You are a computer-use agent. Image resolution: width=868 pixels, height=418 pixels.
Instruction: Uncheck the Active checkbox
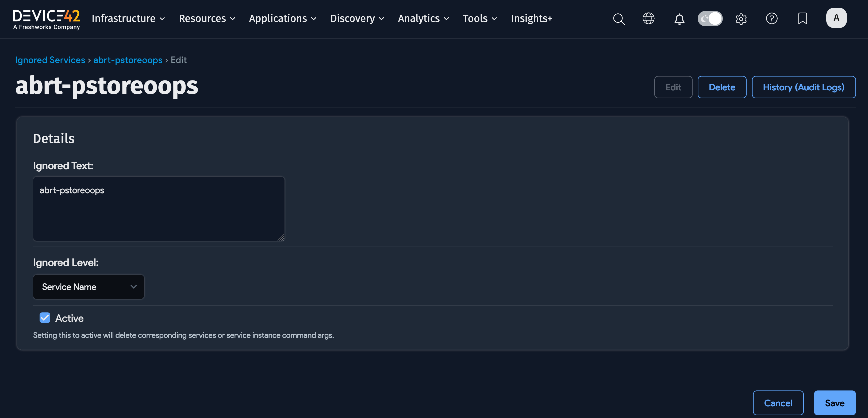(x=45, y=318)
